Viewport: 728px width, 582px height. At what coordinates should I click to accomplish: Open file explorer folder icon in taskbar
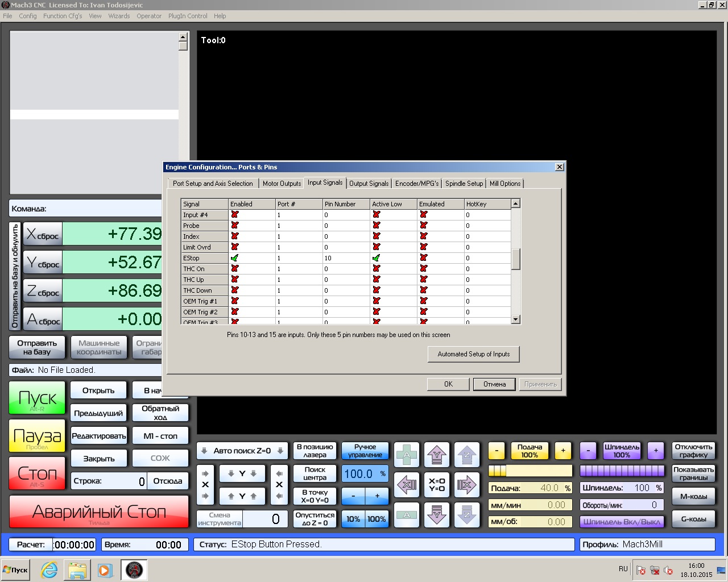coord(77,570)
